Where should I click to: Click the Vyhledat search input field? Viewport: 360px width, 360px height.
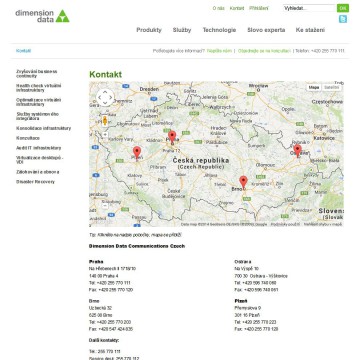(x=309, y=8)
